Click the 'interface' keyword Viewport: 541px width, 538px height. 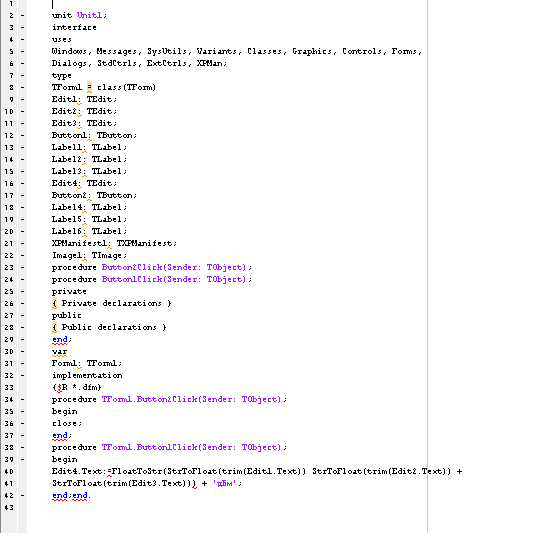coord(74,27)
